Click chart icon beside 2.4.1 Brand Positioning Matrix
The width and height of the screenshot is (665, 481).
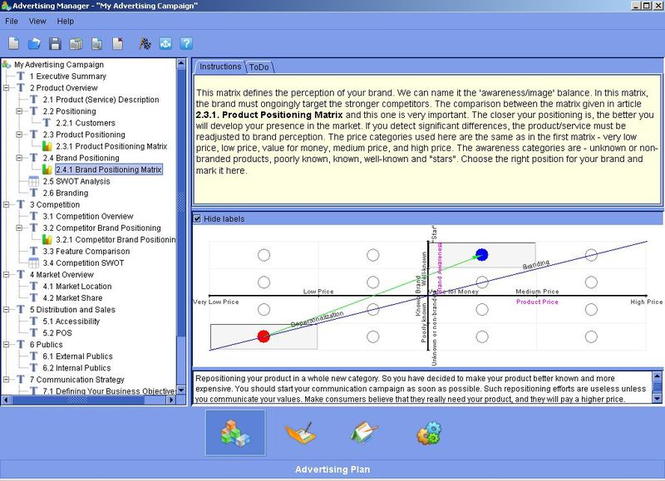tap(47, 170)
